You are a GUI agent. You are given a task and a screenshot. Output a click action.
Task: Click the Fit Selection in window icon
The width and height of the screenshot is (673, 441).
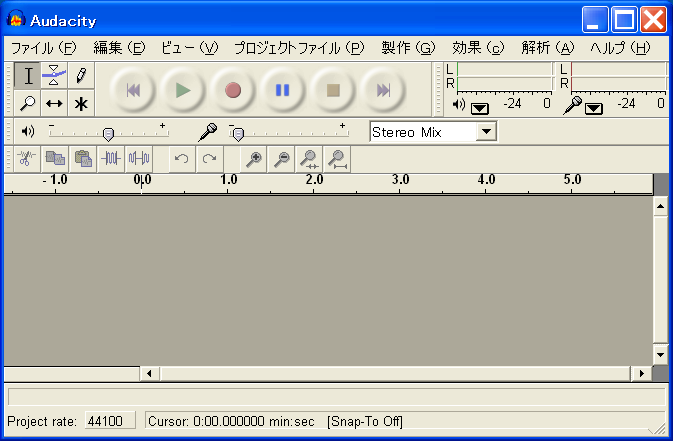(309, 159)
